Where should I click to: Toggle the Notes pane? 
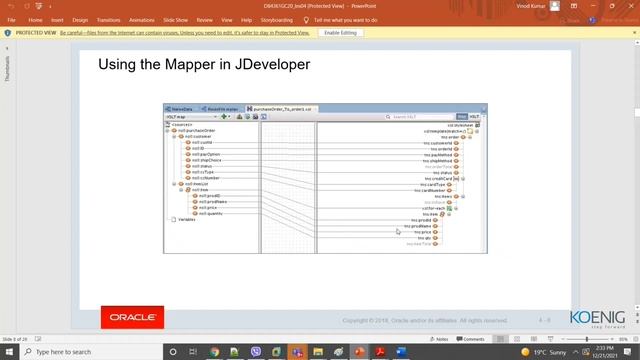point(439,339)
